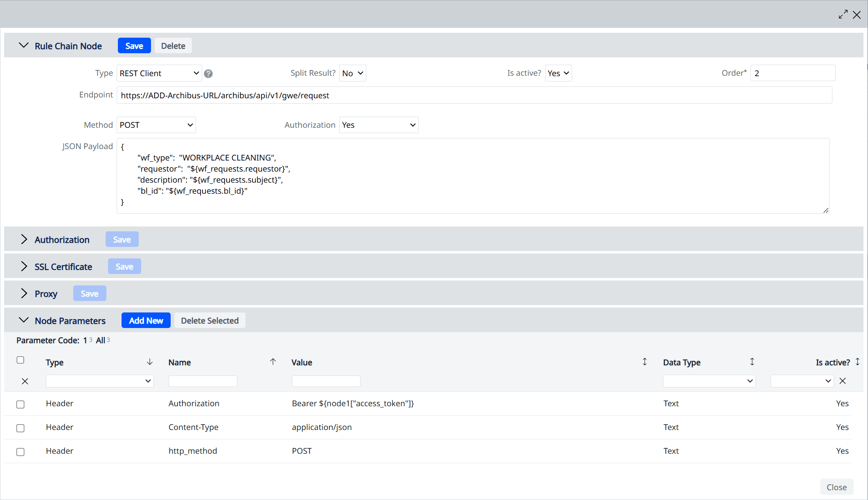This screenshot has height=500, width=868.
Task: Save the Rule Chain Node
Action: (x=134, y=46)
